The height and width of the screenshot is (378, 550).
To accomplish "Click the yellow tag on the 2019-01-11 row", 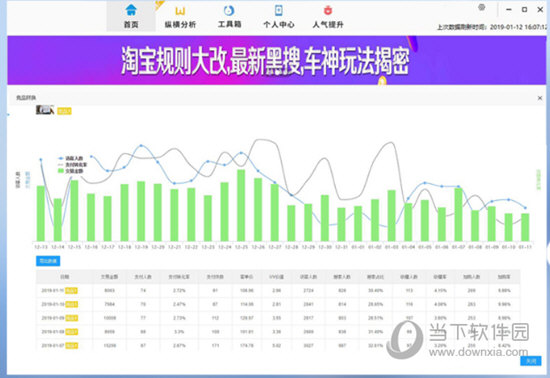I will pos(72,290).
